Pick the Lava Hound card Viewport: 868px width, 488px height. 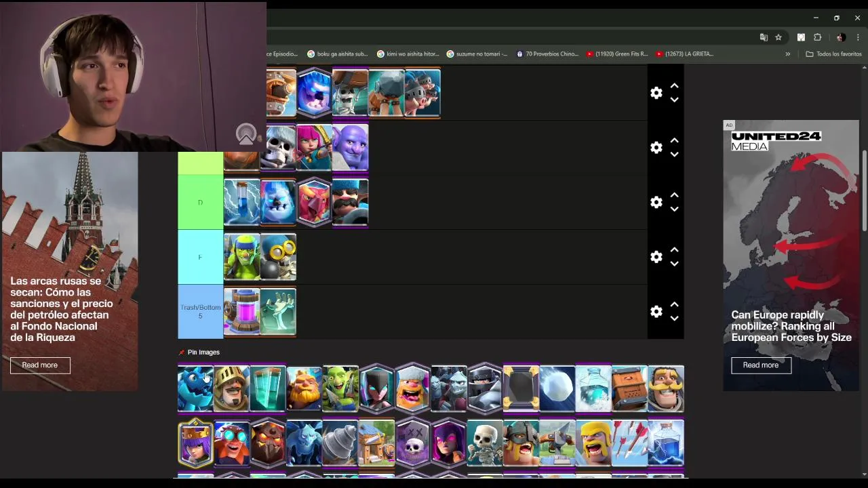[268, 443]
